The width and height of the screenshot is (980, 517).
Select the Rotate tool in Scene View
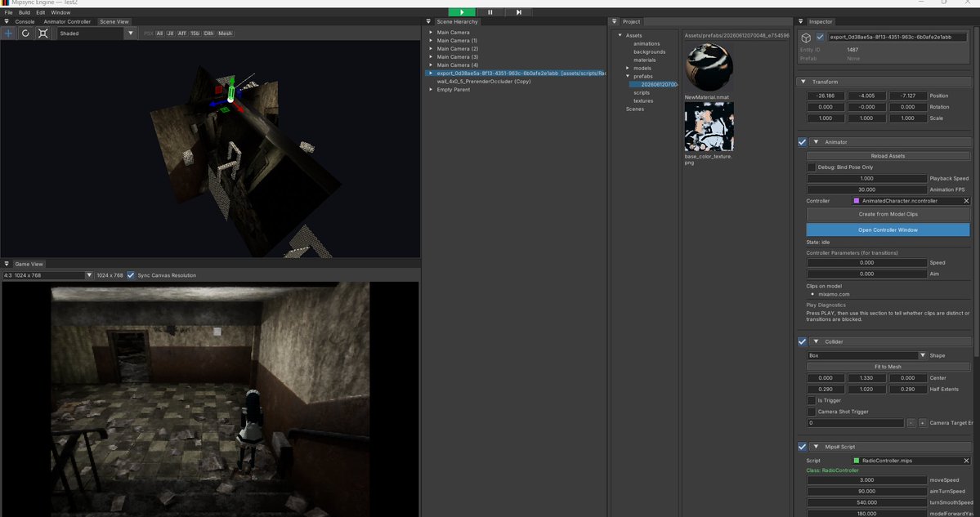(25, 33)
